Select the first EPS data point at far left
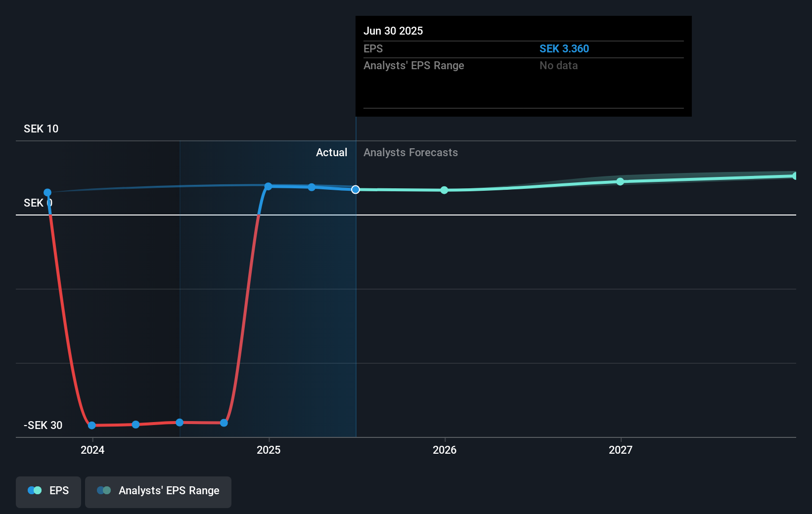The image size is (812, 514). (47, 193)
